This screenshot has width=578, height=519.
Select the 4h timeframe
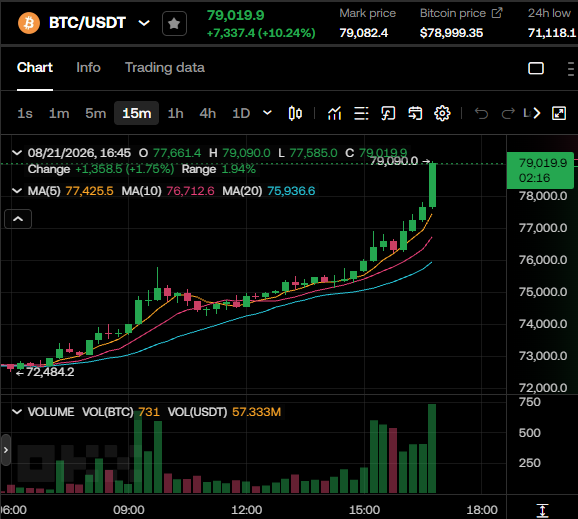pos(208,113)
